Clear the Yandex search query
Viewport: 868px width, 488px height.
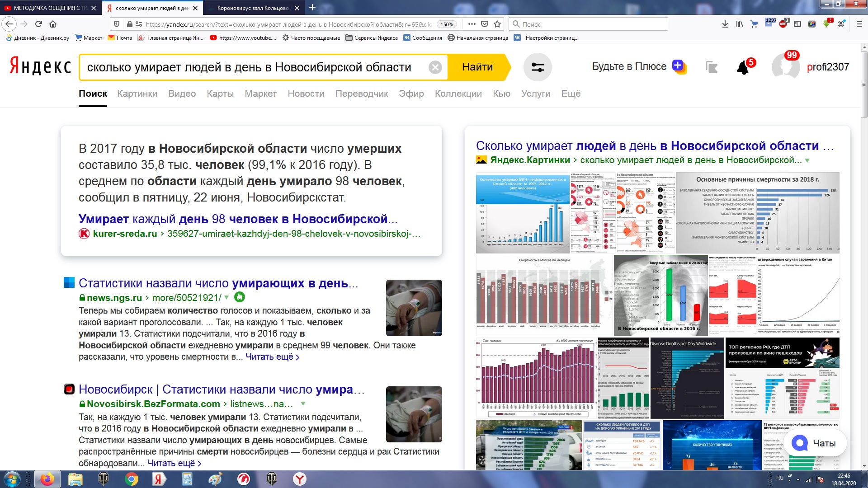point(435,67)
